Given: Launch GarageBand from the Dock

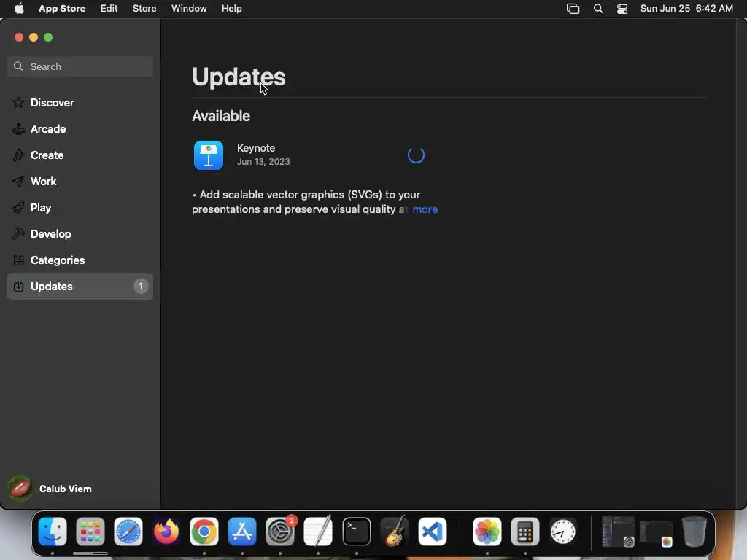Looking at the screenshot, I should pos(395,532).
